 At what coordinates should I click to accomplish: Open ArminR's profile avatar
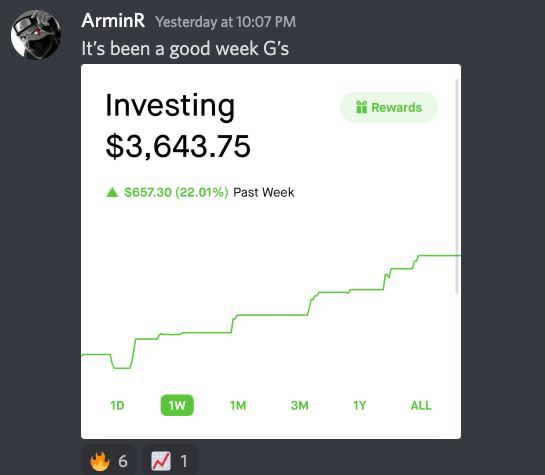coord(36,34)
